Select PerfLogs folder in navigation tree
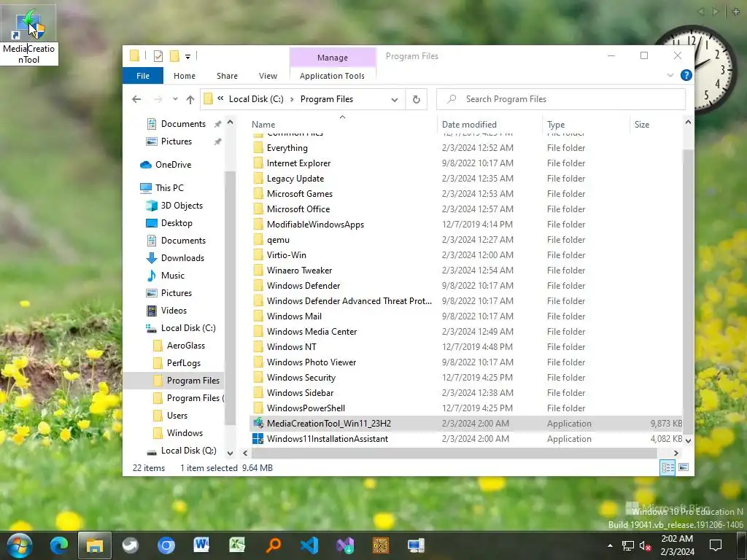Screen dimensions: 747x560 tap(183, 363)
